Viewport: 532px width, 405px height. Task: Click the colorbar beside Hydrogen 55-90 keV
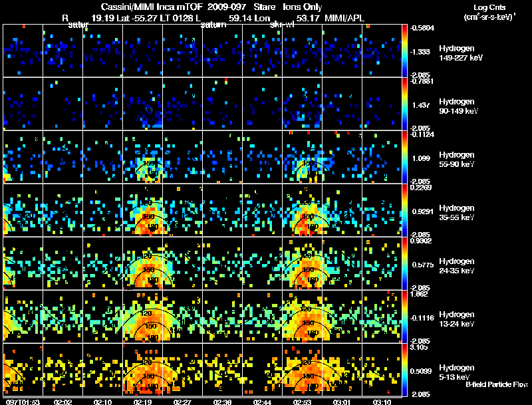[x=404, y=157]
